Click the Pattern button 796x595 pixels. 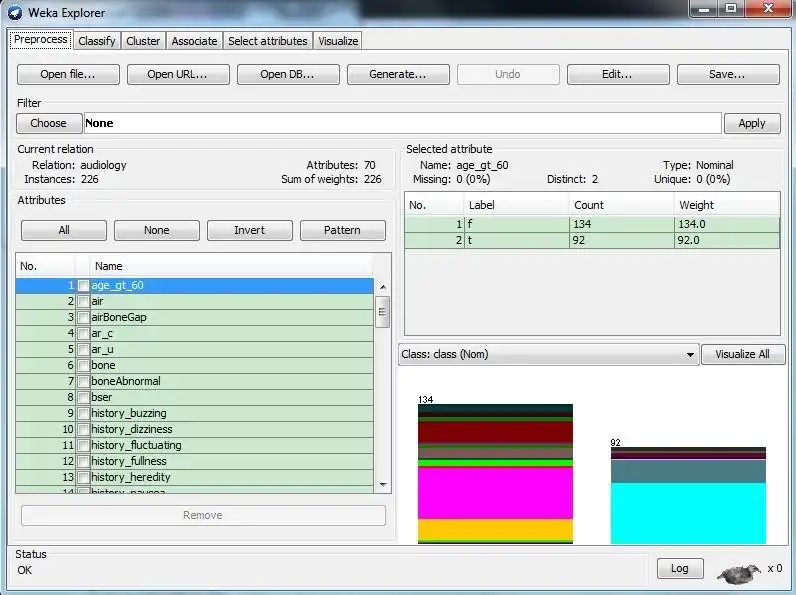[343, 230]
